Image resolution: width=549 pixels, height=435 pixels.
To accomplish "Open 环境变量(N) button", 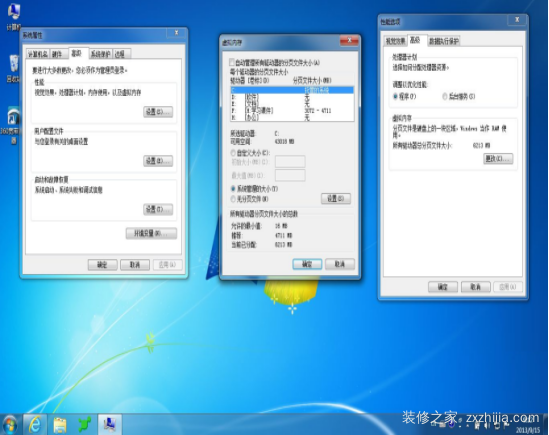I will pyautogui.click(x=151, y=233).
